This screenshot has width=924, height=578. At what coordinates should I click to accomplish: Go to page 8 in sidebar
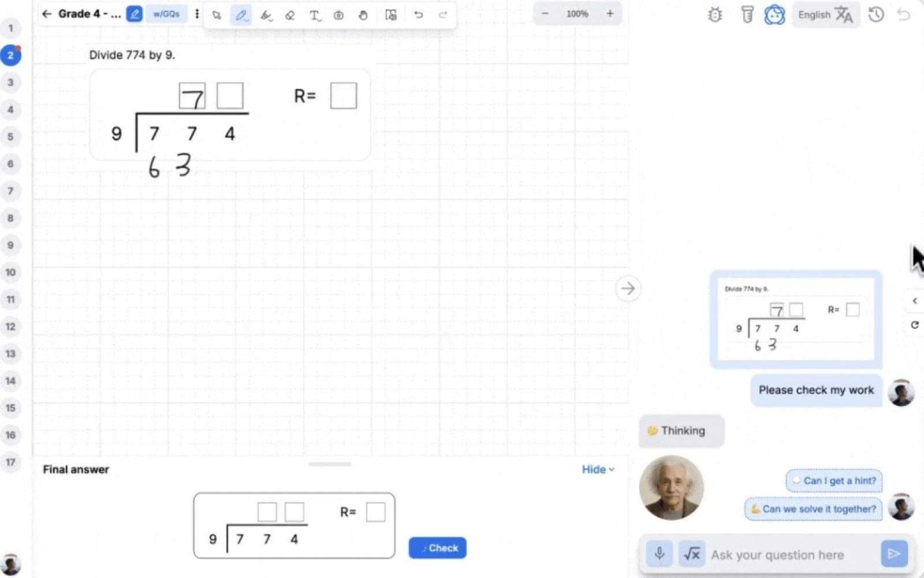[x=10, y=218]
